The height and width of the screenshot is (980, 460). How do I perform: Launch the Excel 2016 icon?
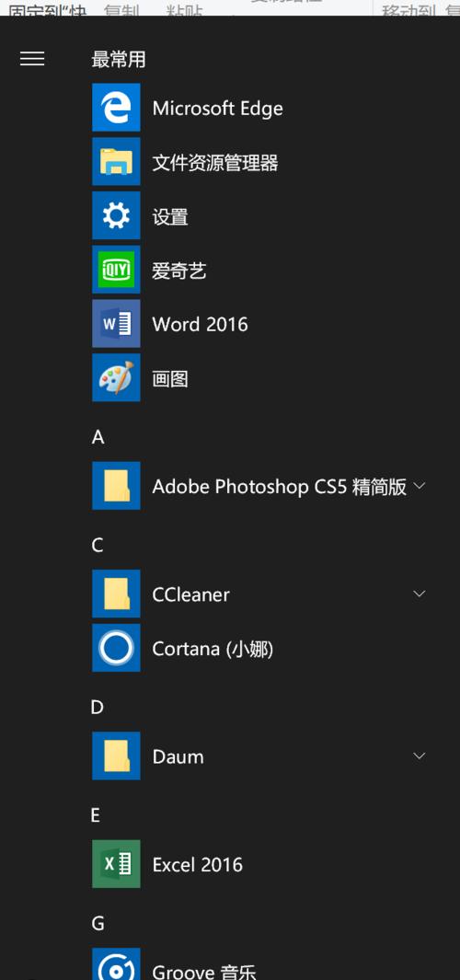pyautogui.click(x=116, y=864)
